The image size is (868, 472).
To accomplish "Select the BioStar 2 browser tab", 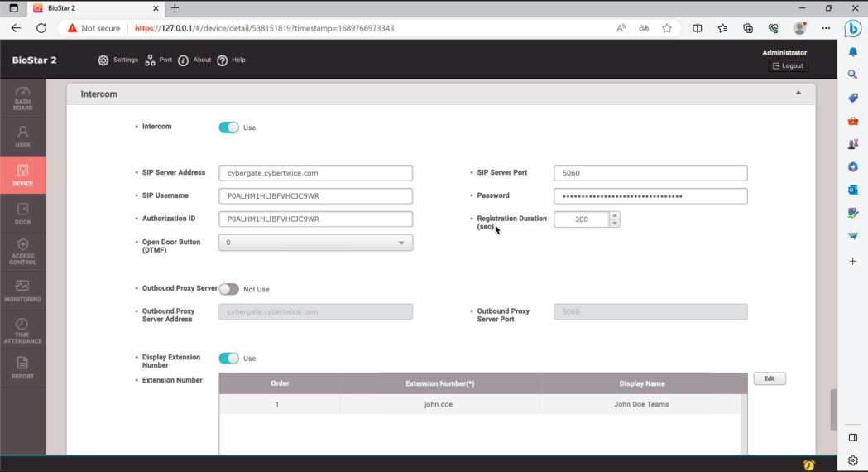I will 96,8.
